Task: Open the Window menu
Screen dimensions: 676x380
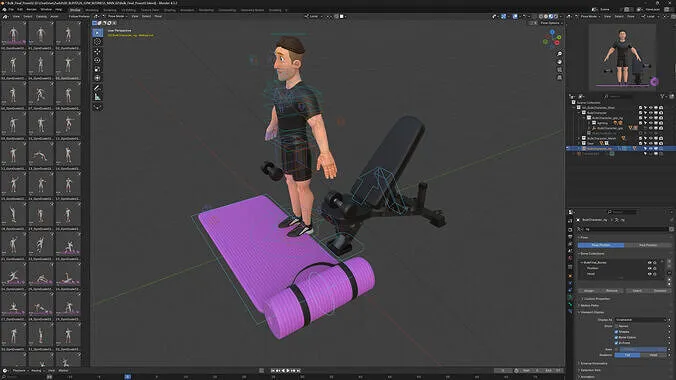Action: coord(46,9)
